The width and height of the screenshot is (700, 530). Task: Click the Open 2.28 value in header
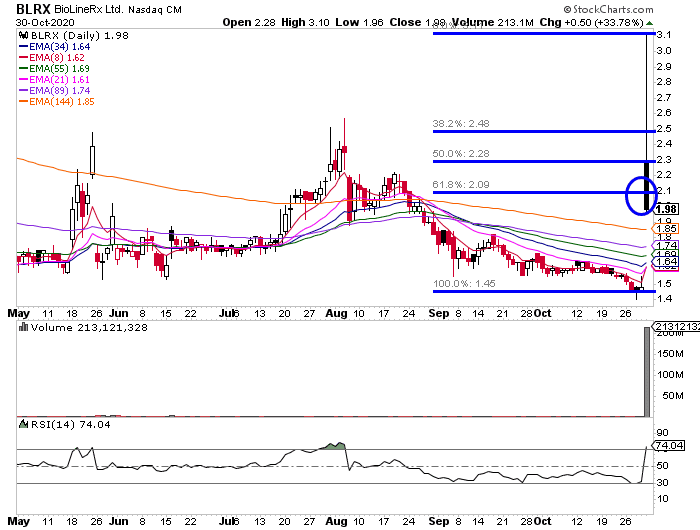(x=249, y=22)
